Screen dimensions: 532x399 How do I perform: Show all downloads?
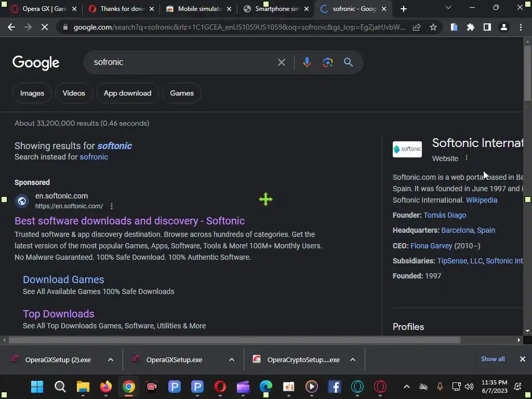(493, 359)
